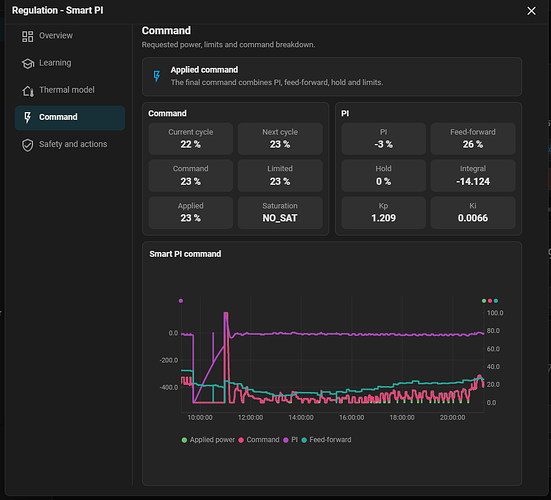Viewport: 551px width, 500px height.
Task: Click the Safety and actions shield icon
Action: [27, 145]
